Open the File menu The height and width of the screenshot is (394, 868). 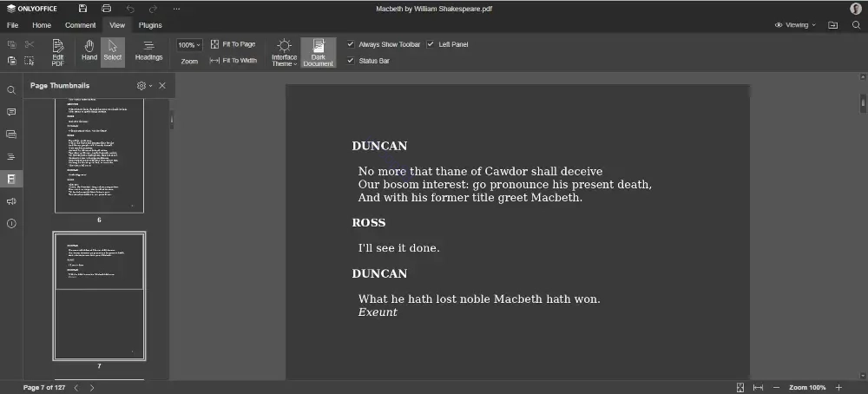pyautogui.click(x=12, y=25)
